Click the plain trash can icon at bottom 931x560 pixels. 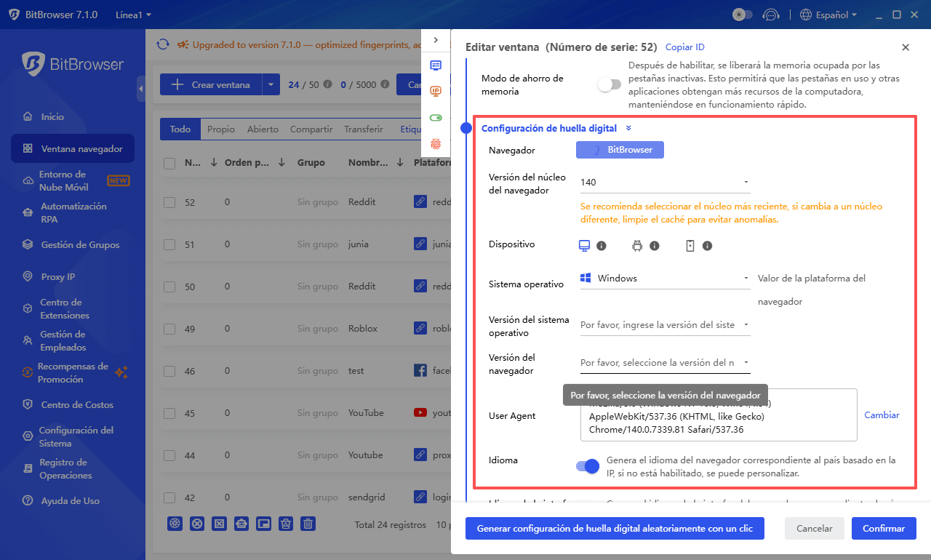point(308,524)
